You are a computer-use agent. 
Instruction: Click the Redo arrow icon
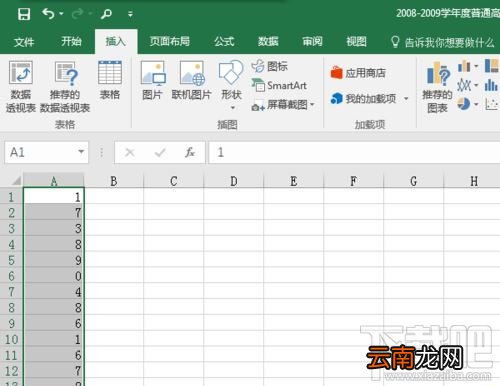[x=77, y=14]
